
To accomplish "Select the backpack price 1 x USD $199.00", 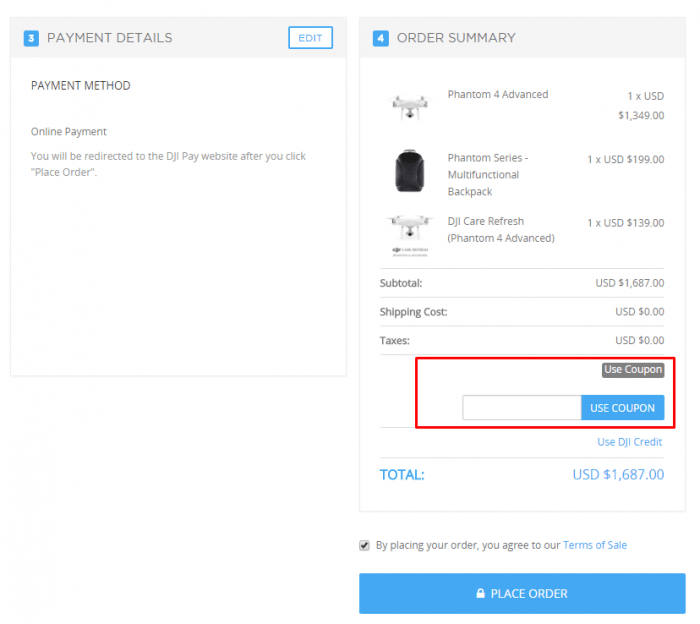I will pyautogui.click(x=625, y=159).
